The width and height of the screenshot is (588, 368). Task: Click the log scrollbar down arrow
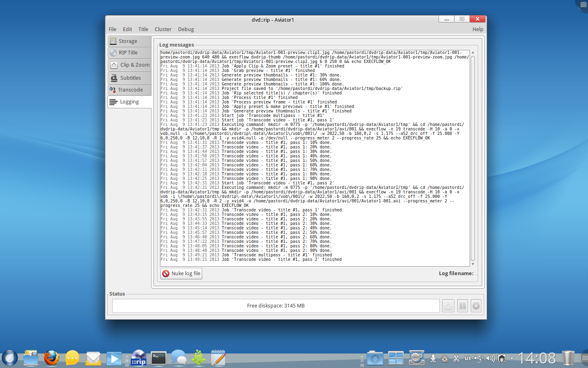pyautogui.click(x=473, y=264)
